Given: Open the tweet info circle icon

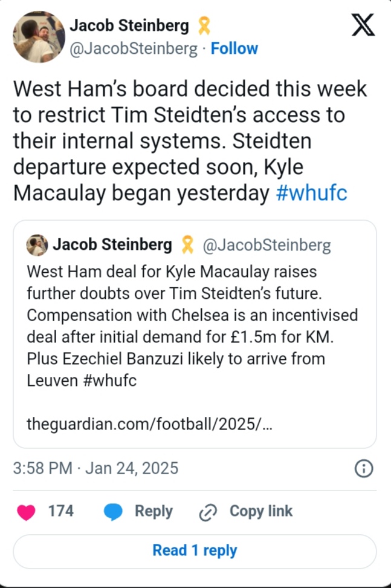Looking at the screenshot, I should [364, 468].
